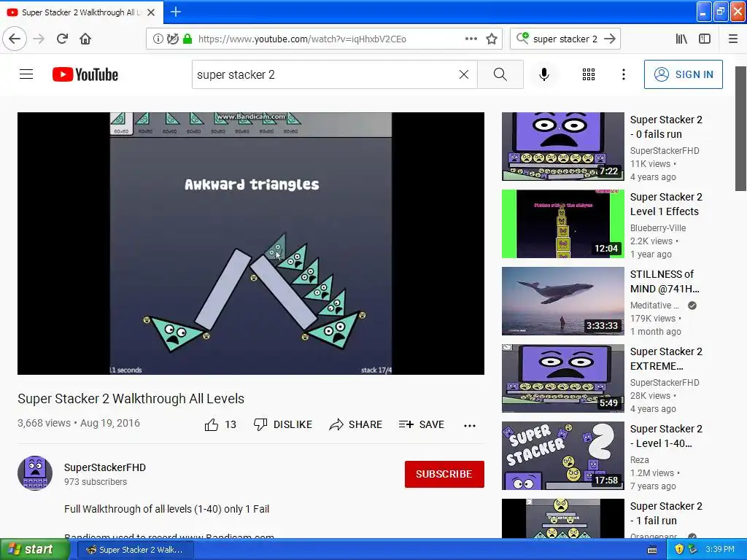Start voice search with microphone icon
Screen dimensions: 747x560
(544, 74)
